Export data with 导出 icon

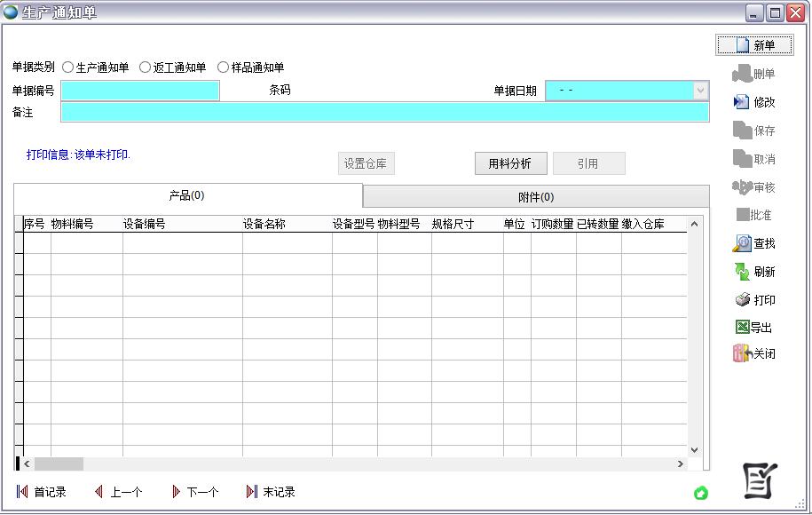click(x=742, y=328)
